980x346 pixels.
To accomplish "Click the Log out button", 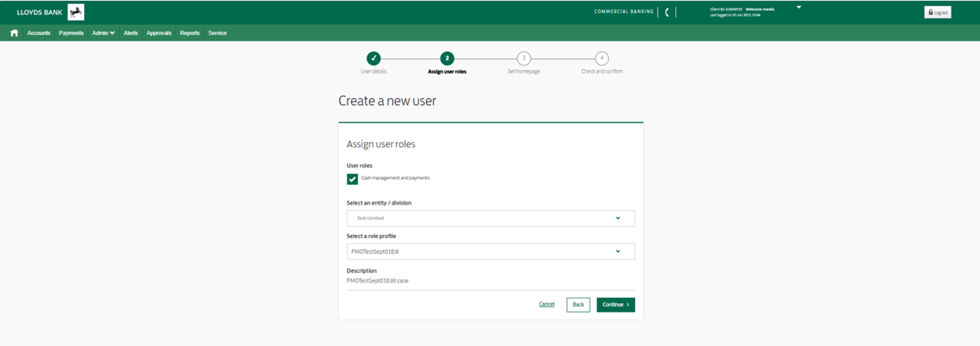I will [x=938, y=12].
